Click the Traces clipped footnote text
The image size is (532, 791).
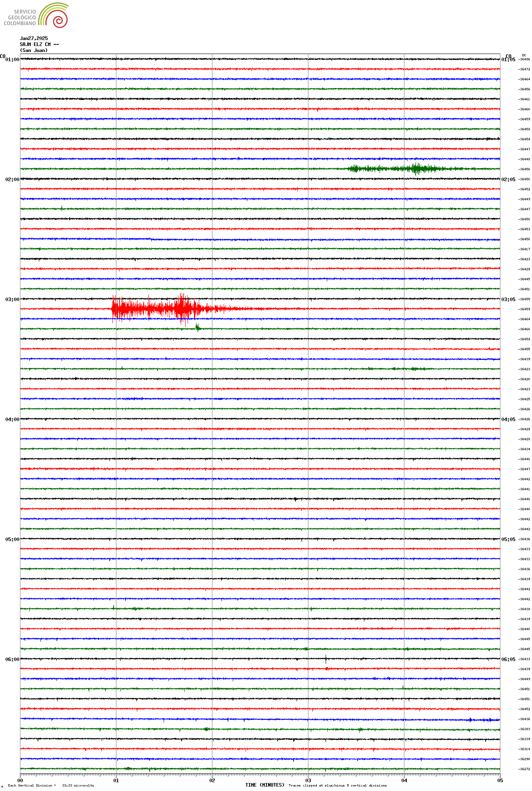[338, 785]
